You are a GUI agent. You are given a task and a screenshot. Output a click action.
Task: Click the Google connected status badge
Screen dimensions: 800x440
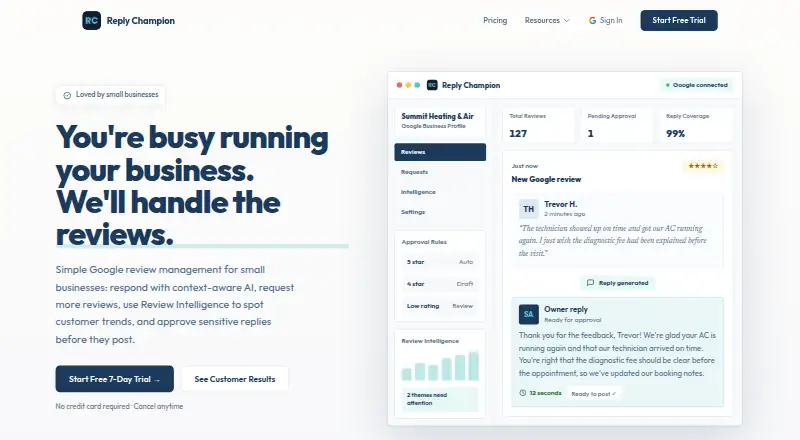point(696,85)
